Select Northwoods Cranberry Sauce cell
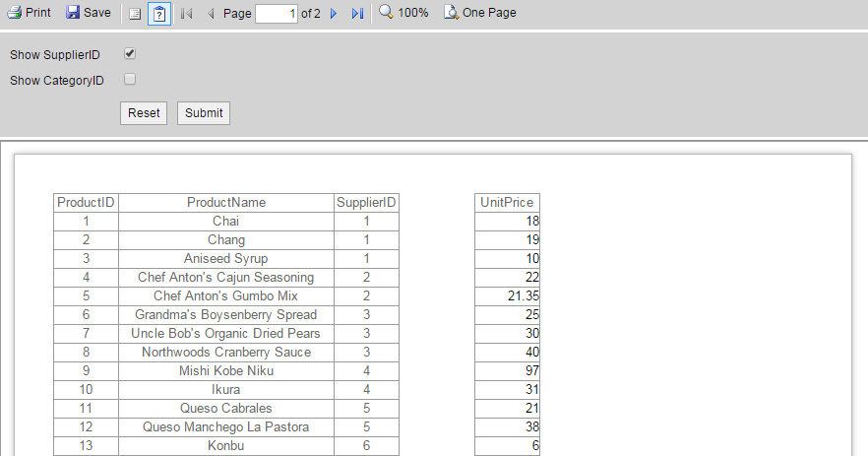Screen dimensions: 868x456 [226, 353]
